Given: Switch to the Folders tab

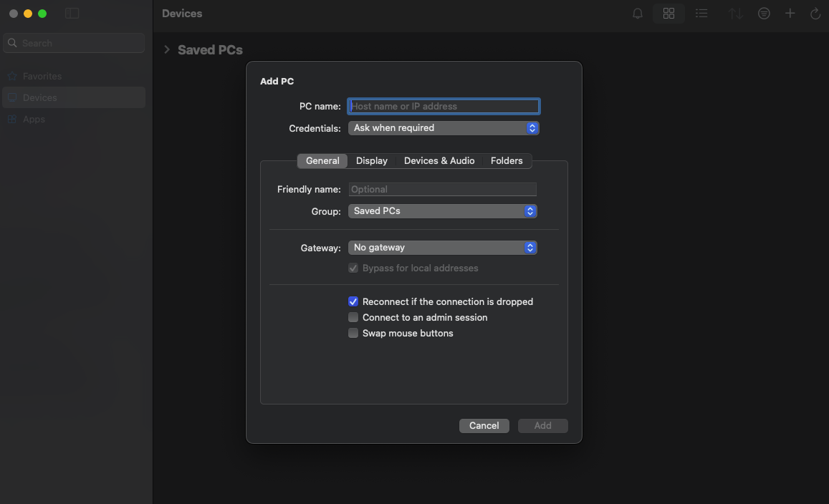Looking at the screenshot, I should pos(507,160).
